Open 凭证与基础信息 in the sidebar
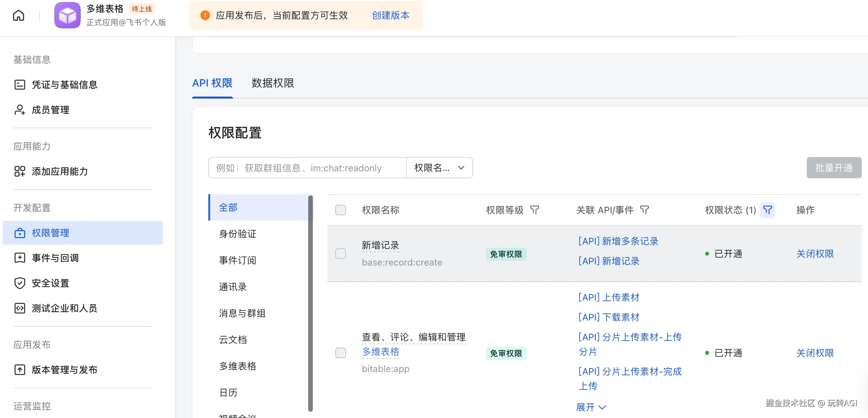Screen dimensions: 868x418 [x=64, y=84]
